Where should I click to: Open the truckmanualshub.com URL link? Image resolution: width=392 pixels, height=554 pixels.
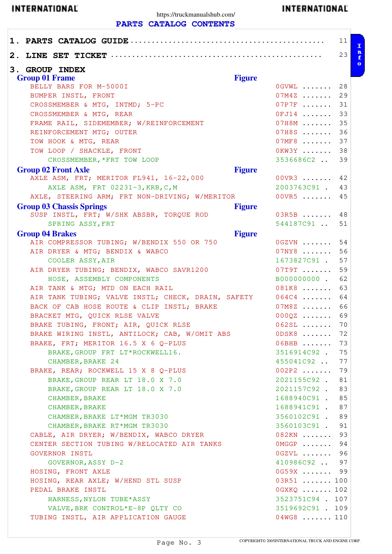pyautogui.click(x=196, y=15)
